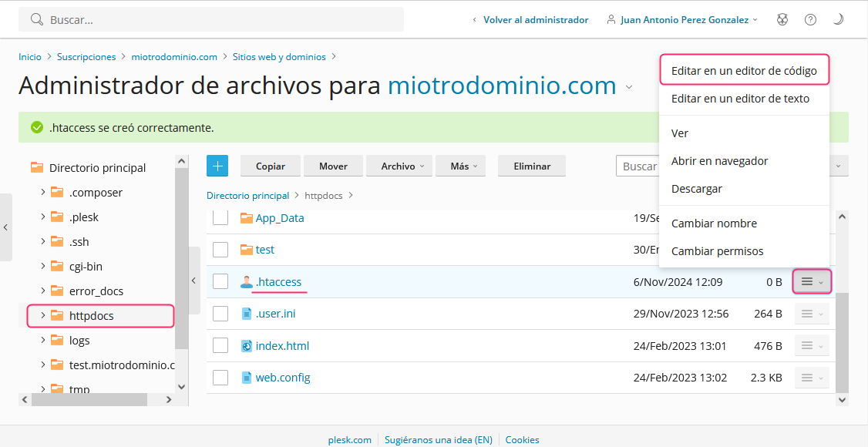Check the App_Data row checkbox

pyautogui.click(x=220, y=218)
